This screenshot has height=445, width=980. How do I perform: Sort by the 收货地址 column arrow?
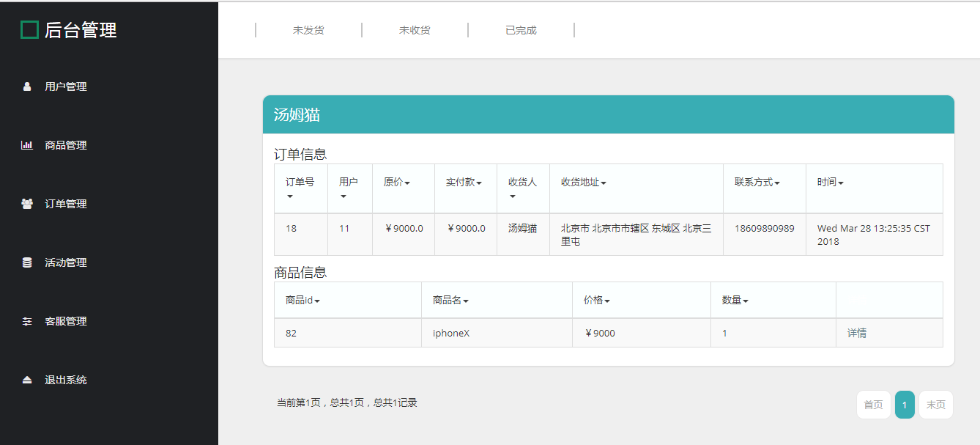pyautogui.click(x=604, y=183)
